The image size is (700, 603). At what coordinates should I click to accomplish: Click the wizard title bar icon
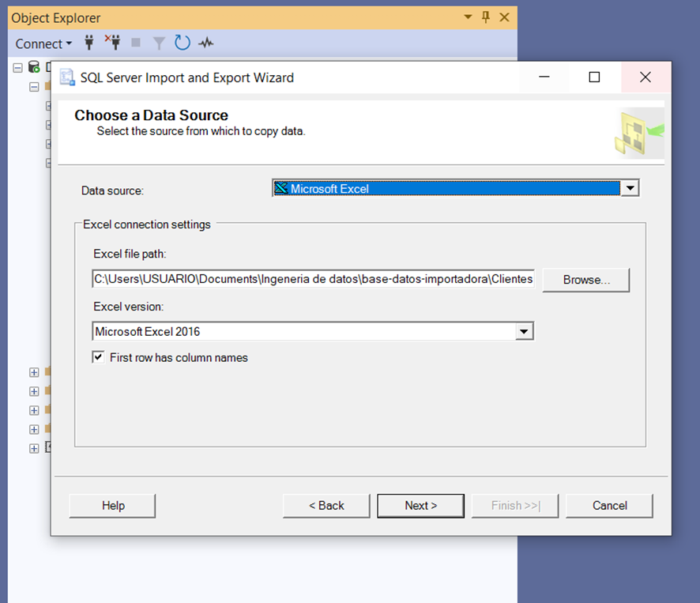coord(67,77)
